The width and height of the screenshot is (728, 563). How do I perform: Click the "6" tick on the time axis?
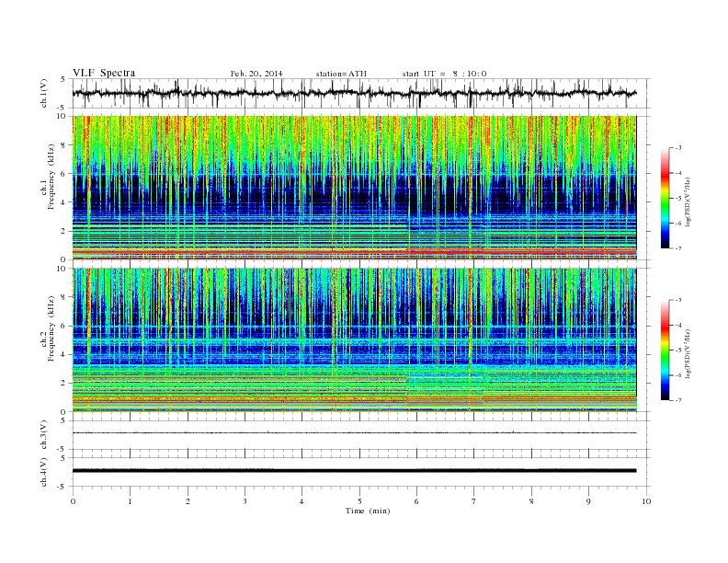[x=417, y=501]
